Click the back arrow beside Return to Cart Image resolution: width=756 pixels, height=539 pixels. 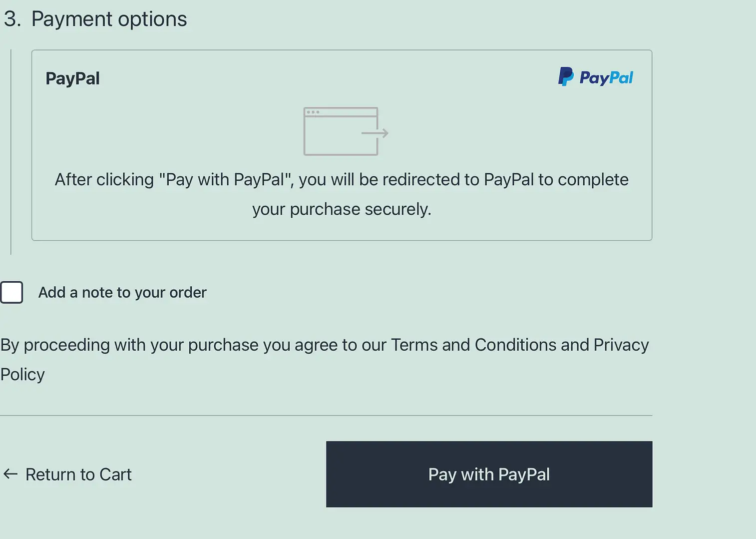coord(10,474)
